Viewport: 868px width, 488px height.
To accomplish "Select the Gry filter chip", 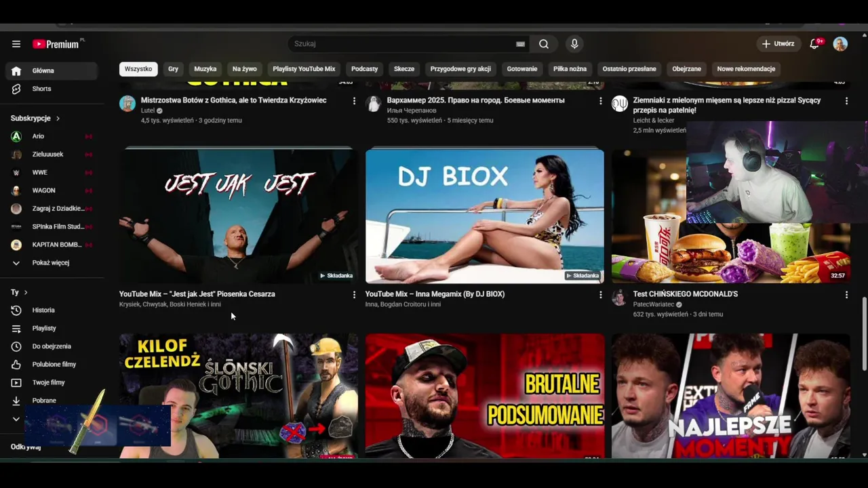I will (x=174, y=69).
